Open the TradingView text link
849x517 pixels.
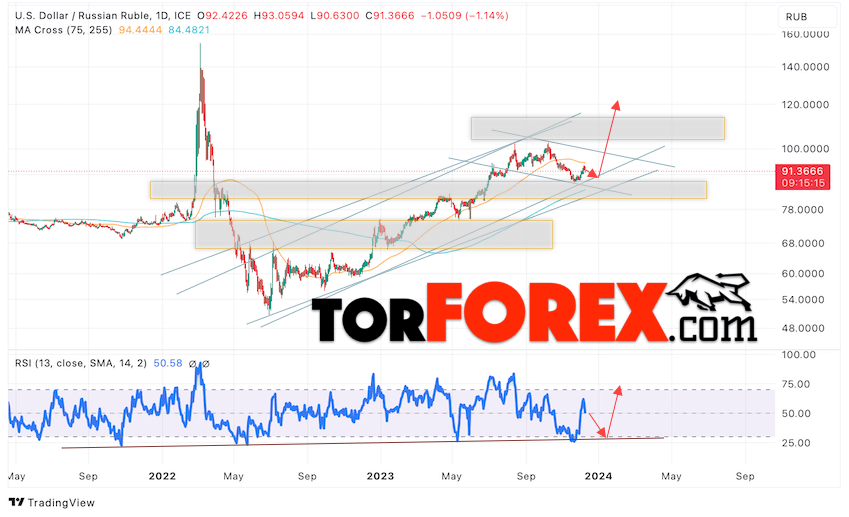point(61,503)
